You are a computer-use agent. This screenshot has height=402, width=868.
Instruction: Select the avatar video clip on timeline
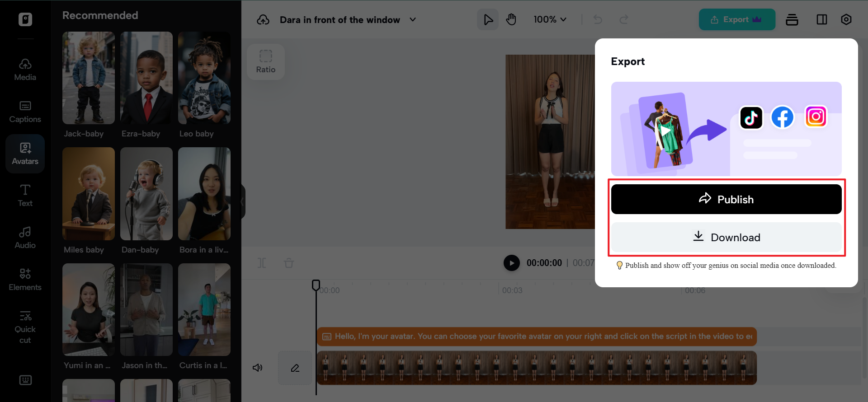click(537, 368)
